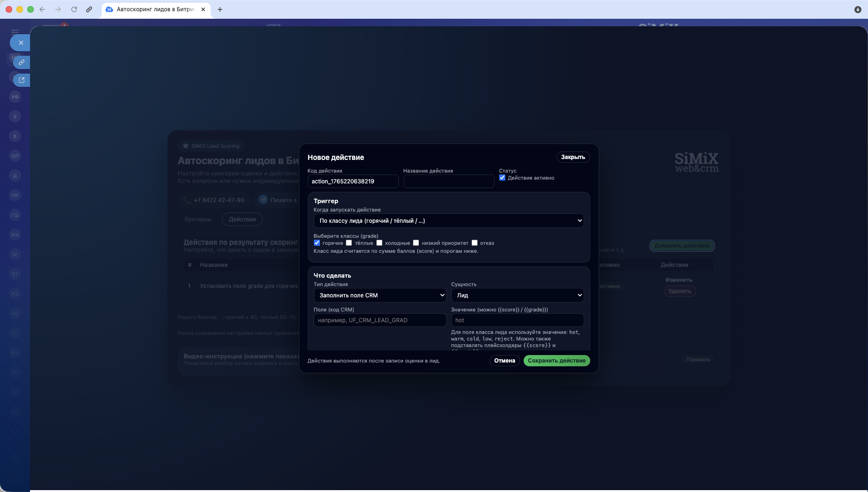Check the тёплые grade checkbox
The image size is (868, 492).
(349, 243)
